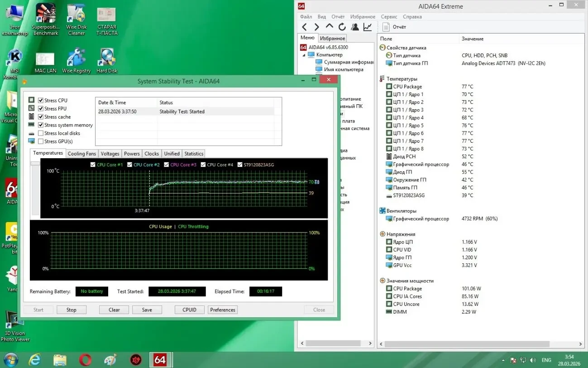Click the user profile toolbar icon

[x=354, y=27]
